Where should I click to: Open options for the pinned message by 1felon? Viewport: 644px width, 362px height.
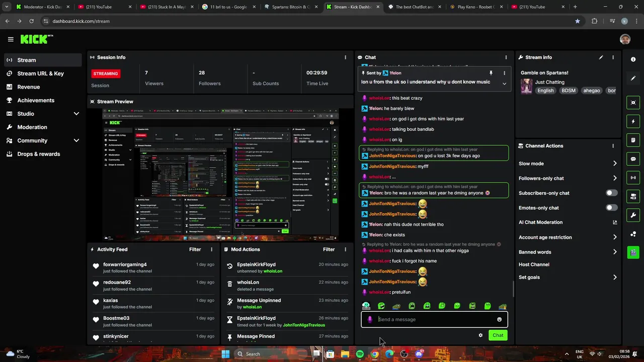(x=504, y=73)
